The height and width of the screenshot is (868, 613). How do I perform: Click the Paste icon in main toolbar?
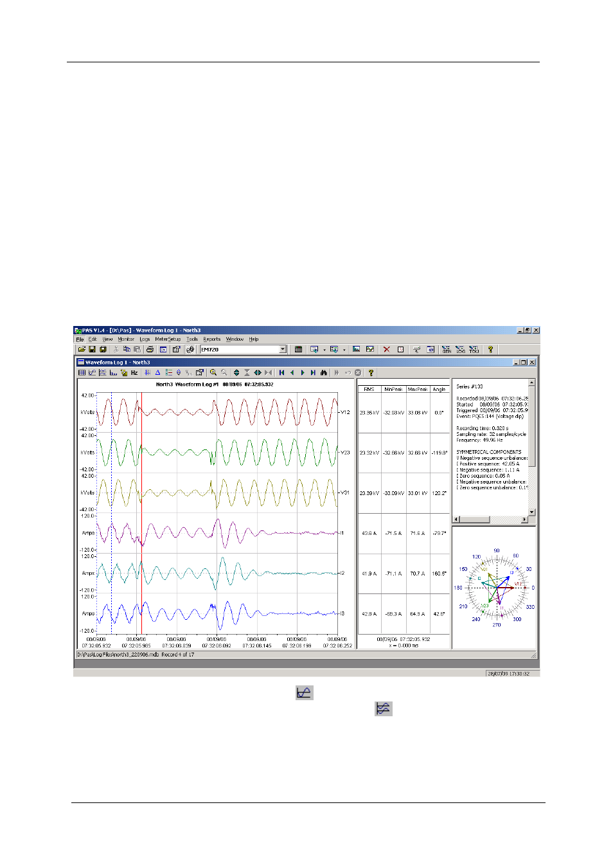[x=137, y=349]
